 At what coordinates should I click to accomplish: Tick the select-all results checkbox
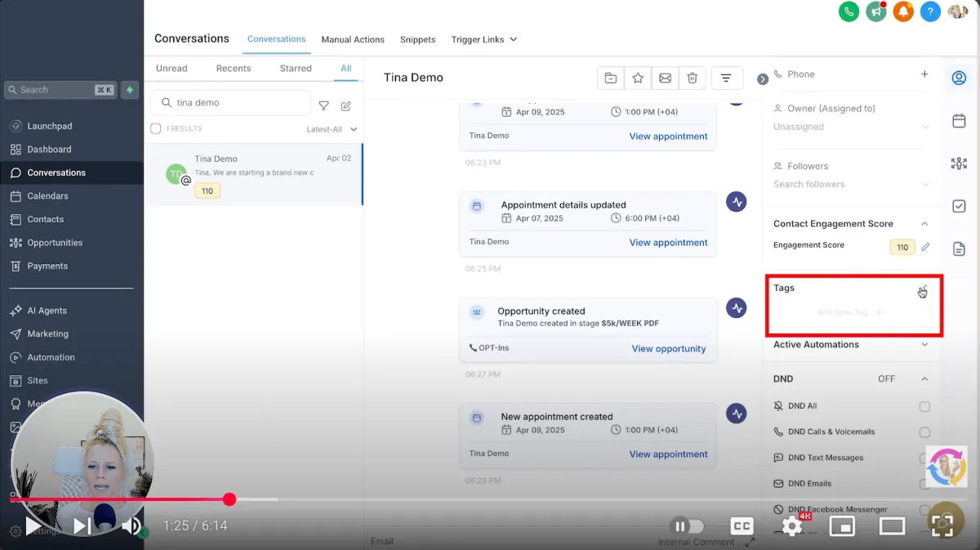click(x=155, y=128)
